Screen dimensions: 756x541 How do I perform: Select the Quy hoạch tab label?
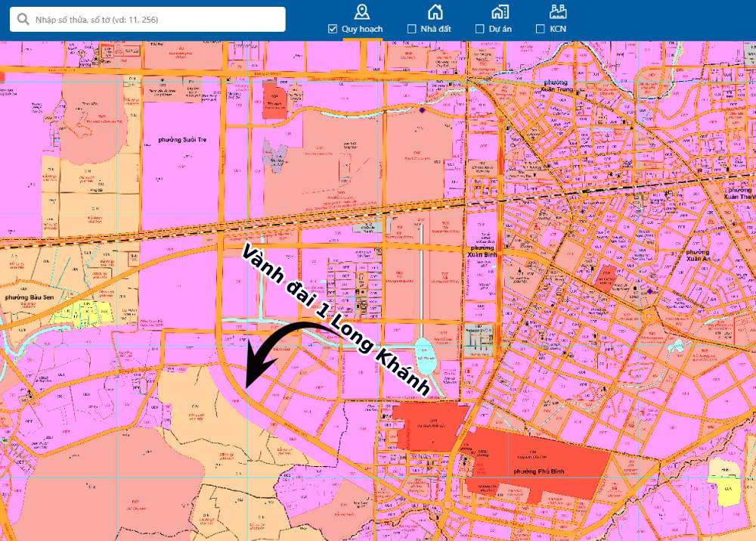point(362,29)
